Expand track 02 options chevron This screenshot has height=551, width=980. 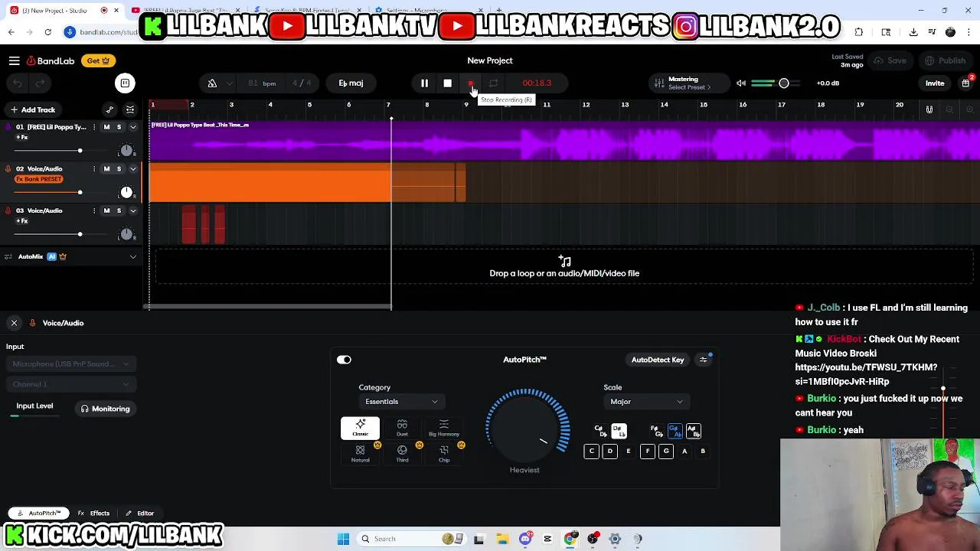[132, 168]
